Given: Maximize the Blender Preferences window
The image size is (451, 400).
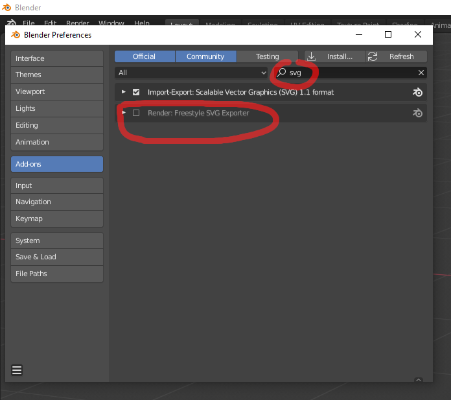Looking at the screenshot, I should [388, 34].
